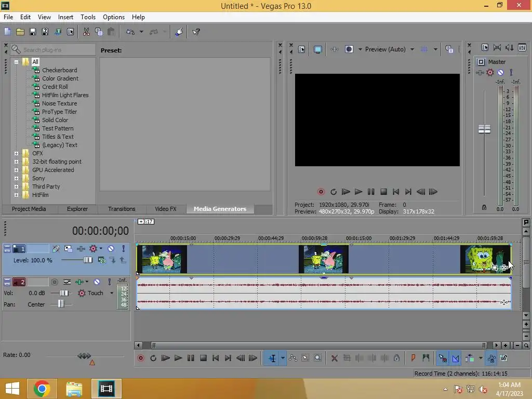This screenshot has height=399, width=532.
Task: Toggle Mute on audio track 2
Action: click(x=97, y=282)
